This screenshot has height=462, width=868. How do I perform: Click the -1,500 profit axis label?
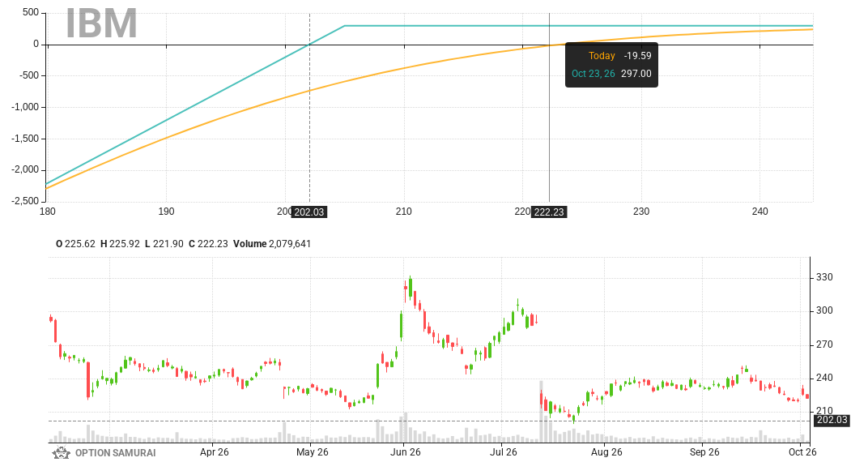tap(25, 139)
